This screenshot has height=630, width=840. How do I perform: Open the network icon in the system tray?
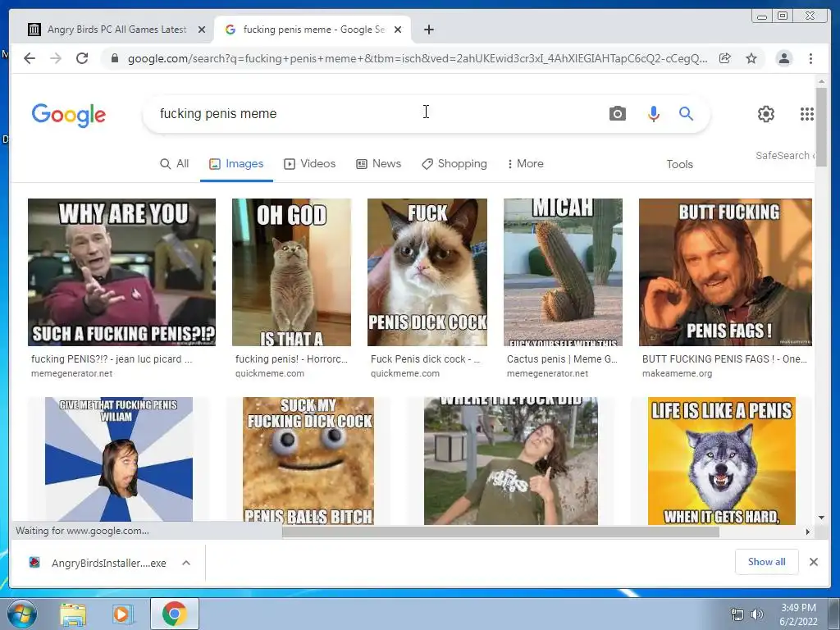click(737, 614)
